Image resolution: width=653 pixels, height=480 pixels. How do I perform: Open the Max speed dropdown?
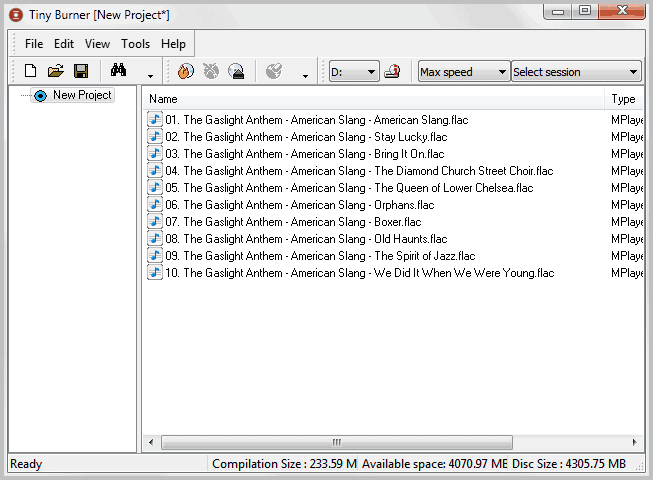tap(464, 72)
